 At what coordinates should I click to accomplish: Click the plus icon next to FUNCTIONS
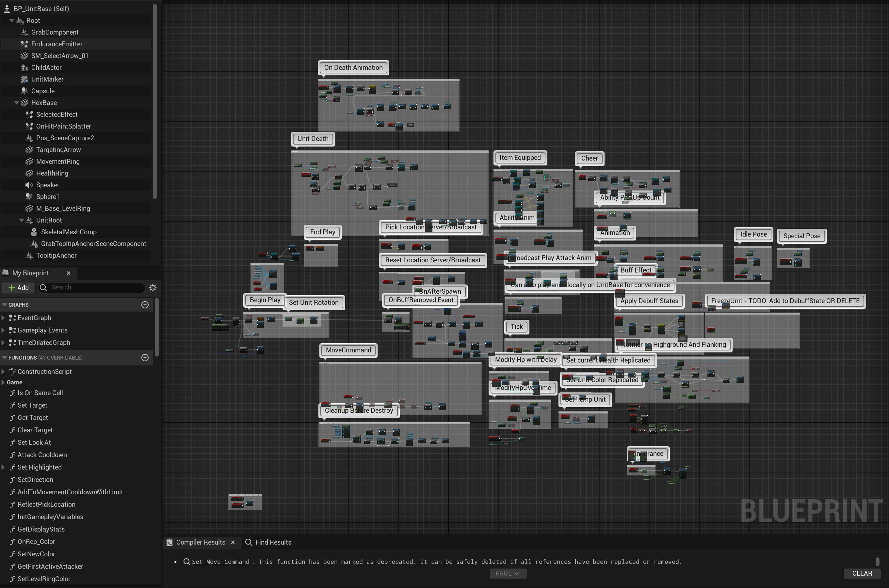145,357
